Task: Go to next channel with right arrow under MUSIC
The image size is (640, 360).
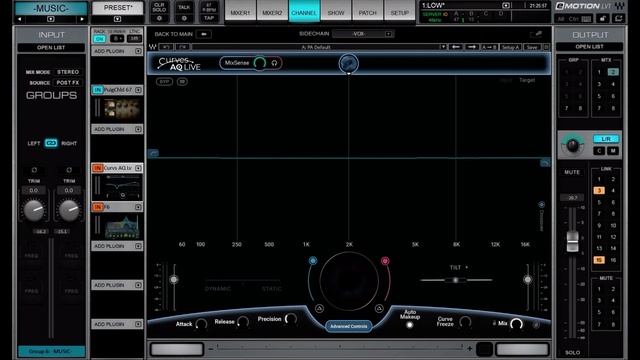Action: pyautogui.click(x=82, y=19)
